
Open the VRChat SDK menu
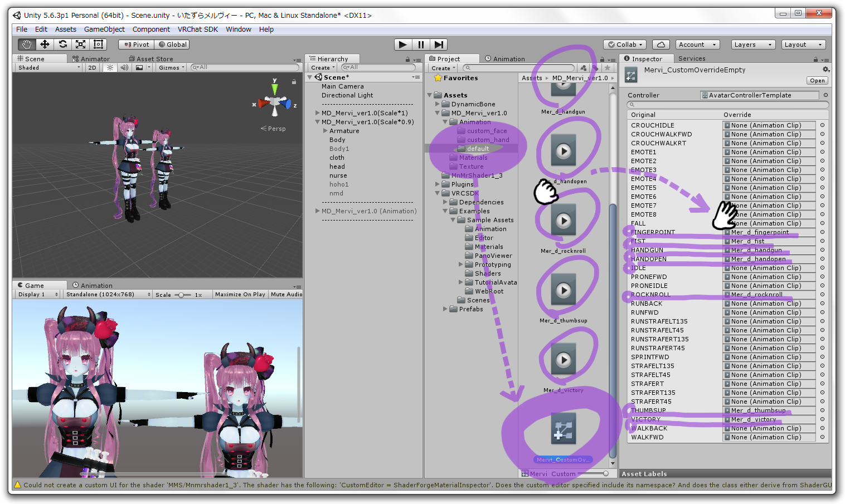pos(198,29)
